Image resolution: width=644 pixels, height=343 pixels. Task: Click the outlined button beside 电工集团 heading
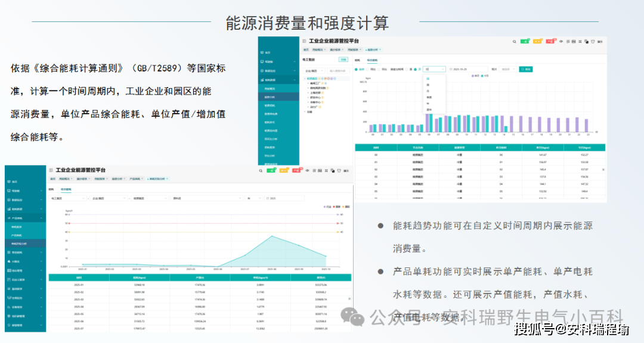[x=343, y=60]
